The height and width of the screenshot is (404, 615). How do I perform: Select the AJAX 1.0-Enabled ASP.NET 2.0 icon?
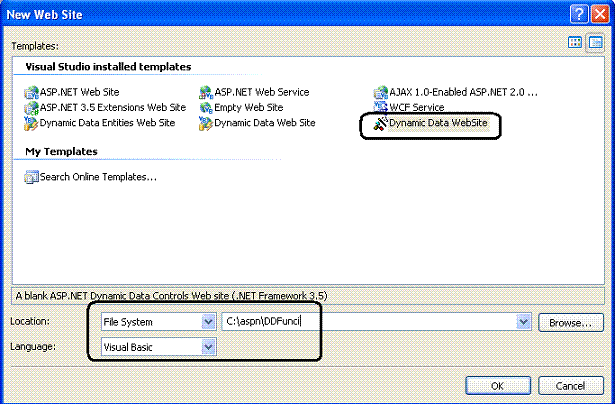point(380,93)
